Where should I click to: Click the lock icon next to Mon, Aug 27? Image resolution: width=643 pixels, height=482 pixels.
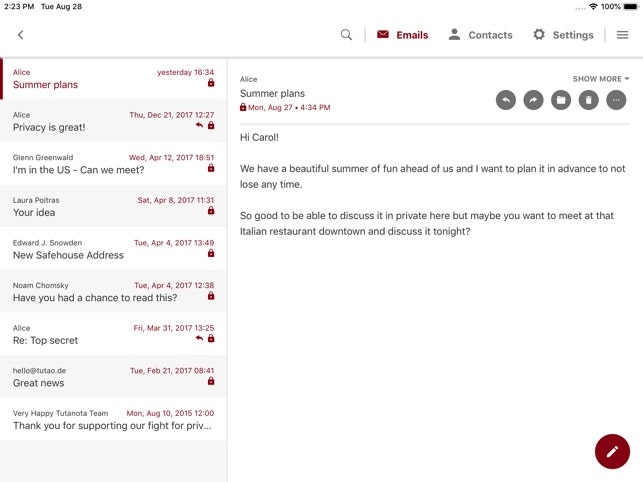[243, 107]
